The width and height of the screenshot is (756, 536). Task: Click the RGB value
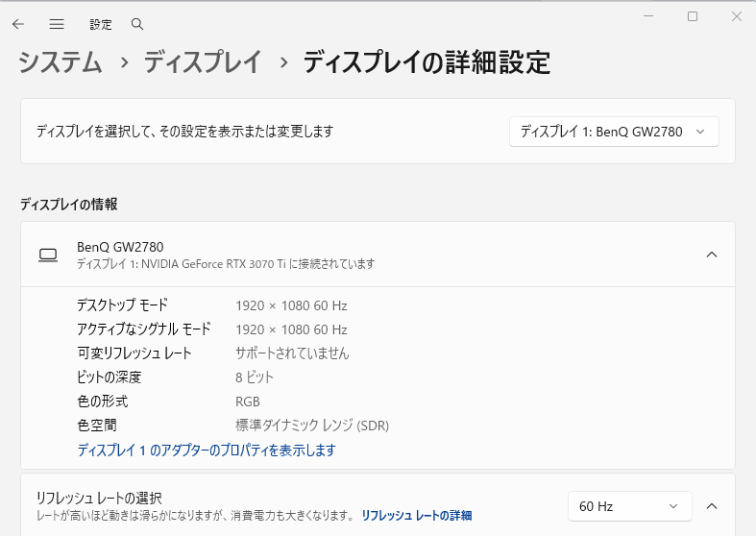[247, 402]
